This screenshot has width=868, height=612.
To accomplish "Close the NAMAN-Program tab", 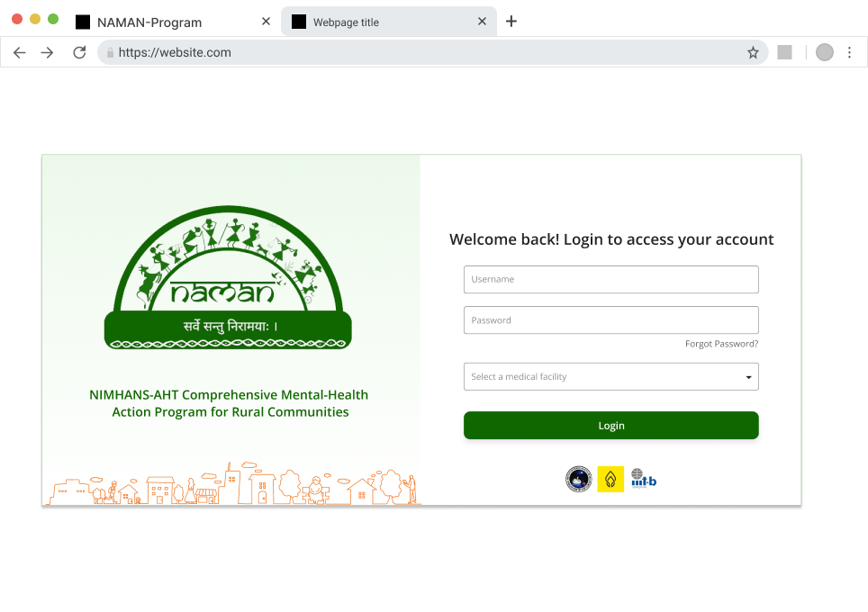I will click(266, 22).
